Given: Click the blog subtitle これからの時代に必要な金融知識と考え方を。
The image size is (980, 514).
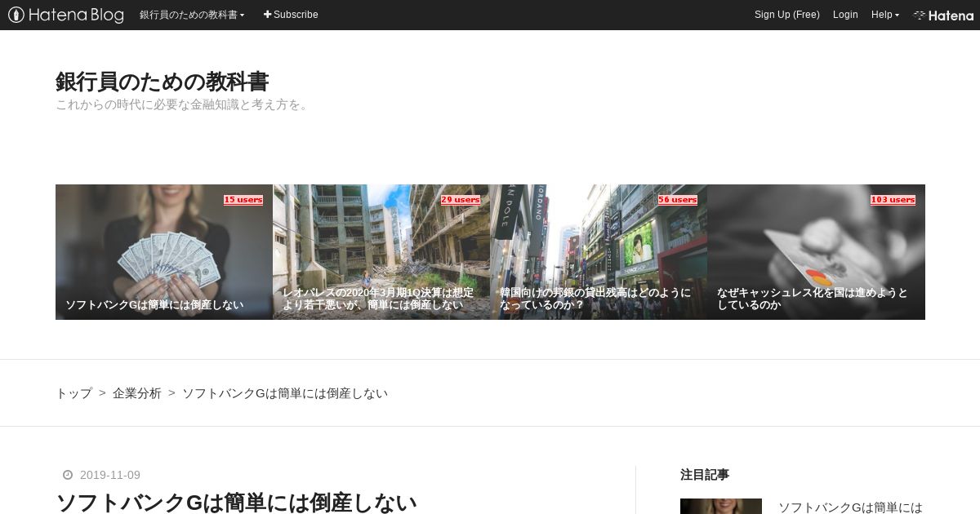Looking at the screenshot, I should pos(184,104).
